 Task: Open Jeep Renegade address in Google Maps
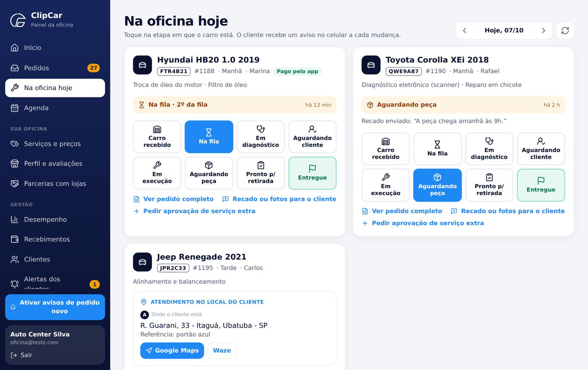click(x=172, y=351)
